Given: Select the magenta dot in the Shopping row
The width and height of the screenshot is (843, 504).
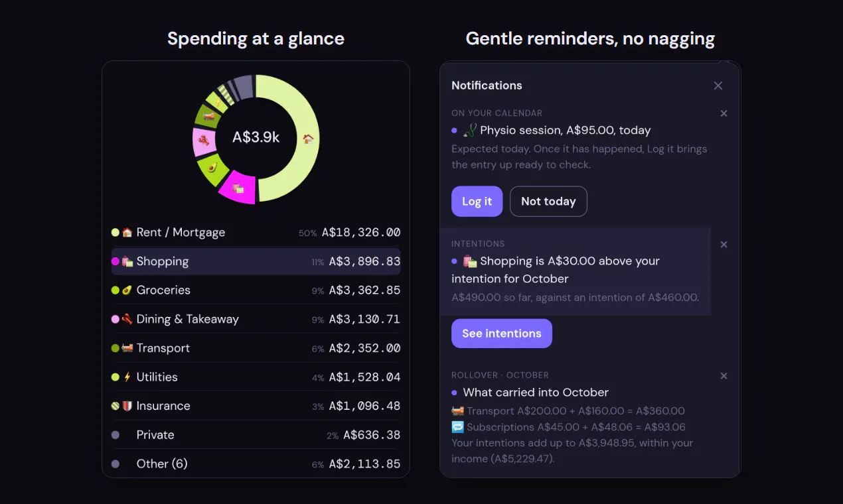Looking at the screenshot, I should pyautogui.click(x=115, y=261).
